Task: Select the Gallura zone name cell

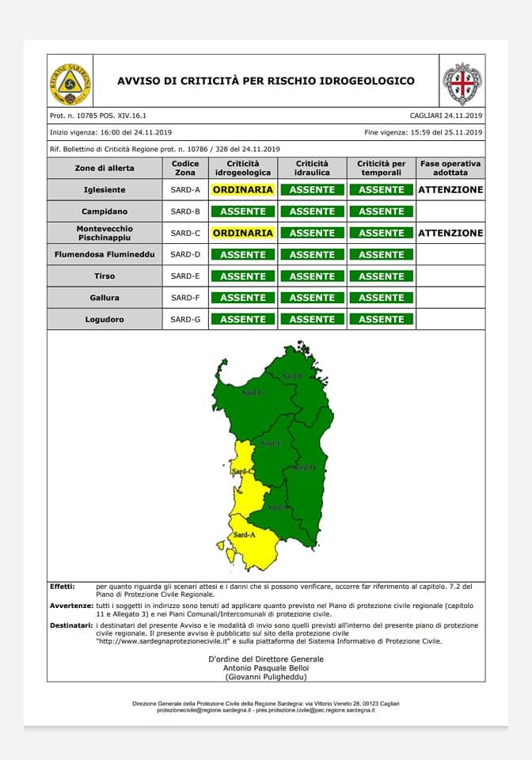Action: [x=104, y=298]
